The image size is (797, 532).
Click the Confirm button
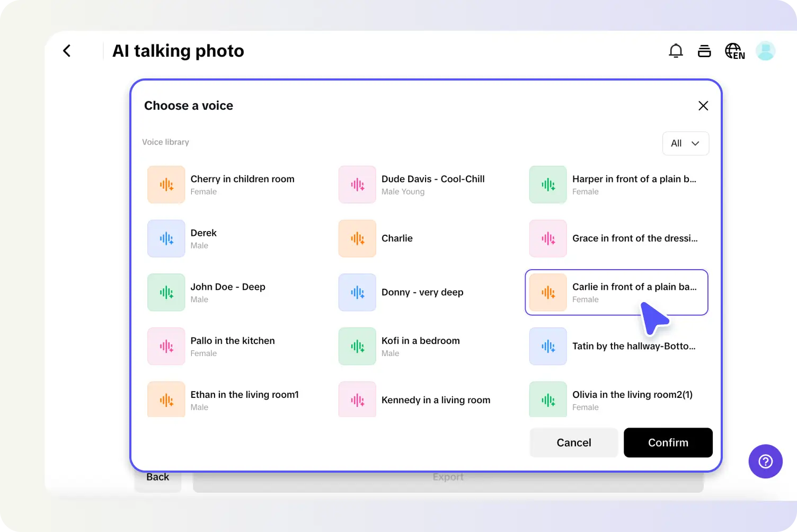click(668, 442)
